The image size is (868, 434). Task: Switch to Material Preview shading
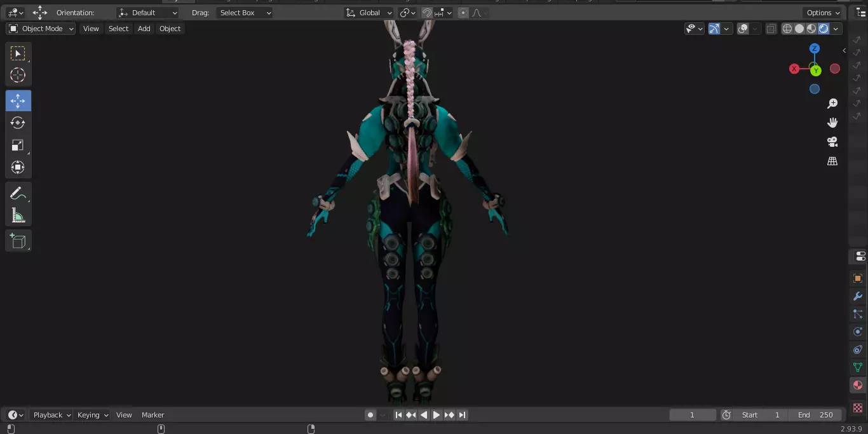pos(811,29)
